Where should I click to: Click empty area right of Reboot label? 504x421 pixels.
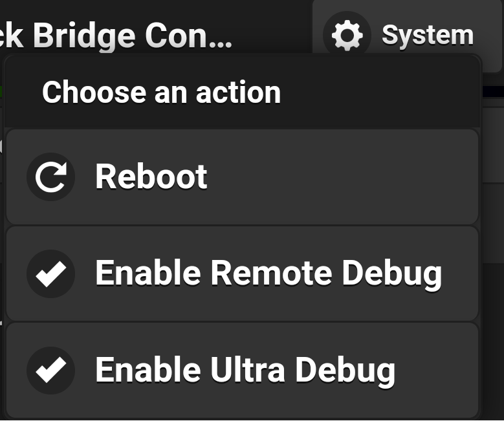pyautogui.click(x=341, y=177)
